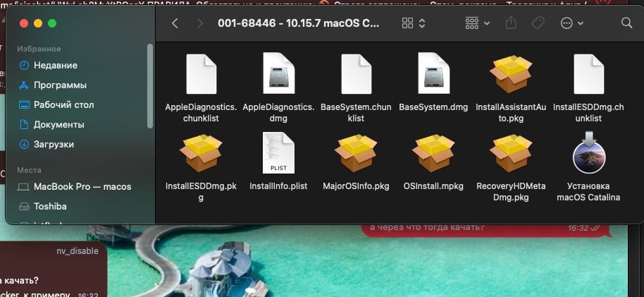This screenshot has width=644, height=297.
Task: Click the yellow Finder minimize button
Action: (x=38, y=23)
